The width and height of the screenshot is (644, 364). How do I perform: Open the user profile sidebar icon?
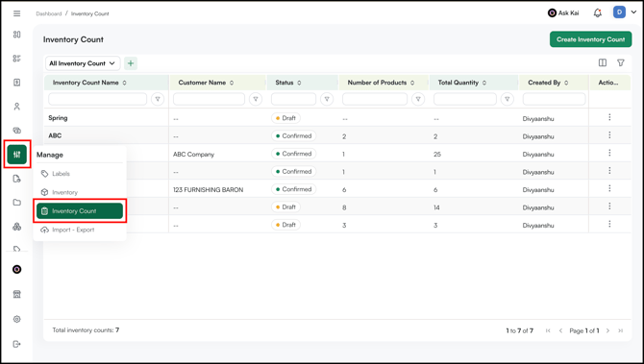point(17,107)
